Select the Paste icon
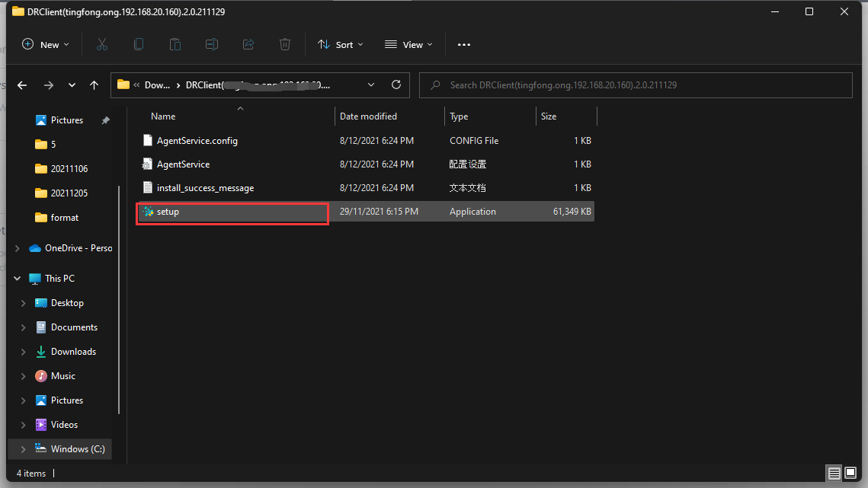868x488 pixels. pyautogui.click(x=175, y=44)
